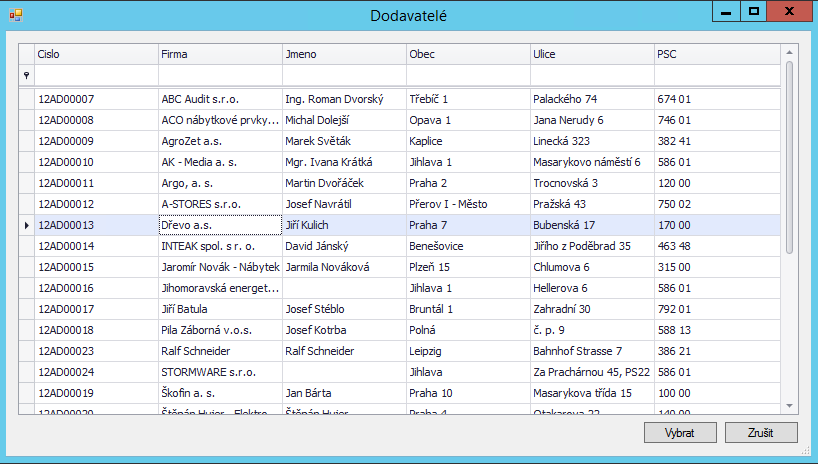Sort by the Cislo column header
The image size is (818, 464).
(97, 54)
